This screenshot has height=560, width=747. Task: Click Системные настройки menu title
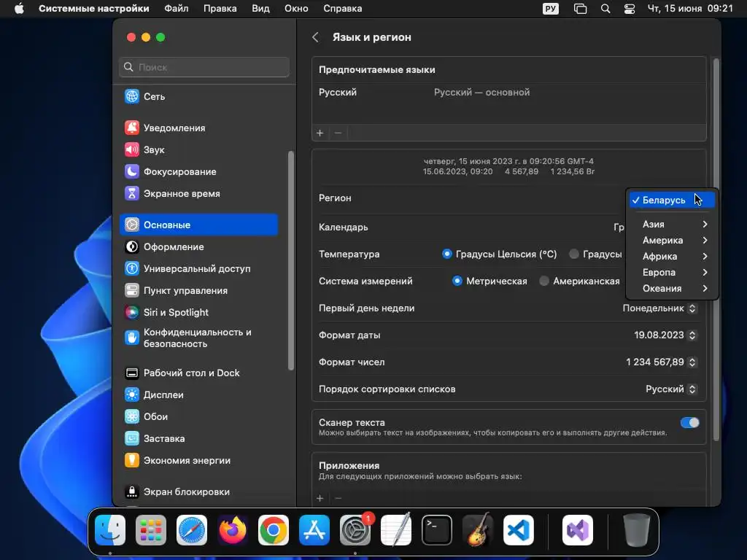[x=94, y=9]
